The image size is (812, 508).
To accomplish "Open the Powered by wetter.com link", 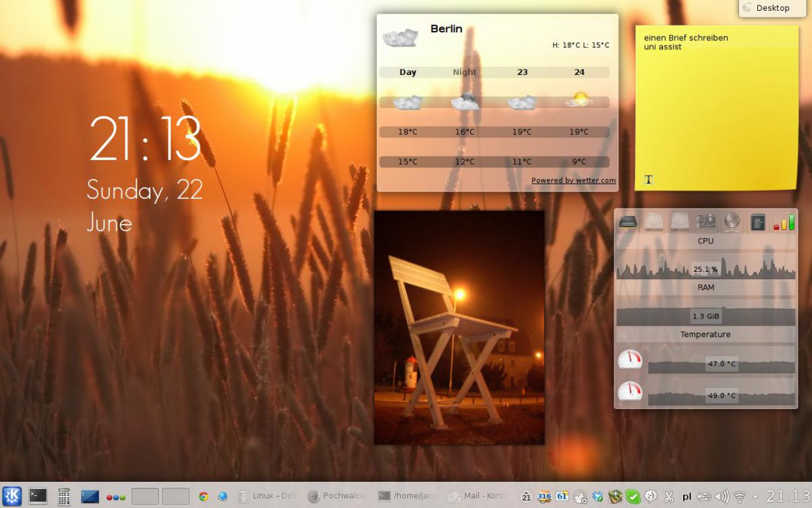I will tap(573, 181).
